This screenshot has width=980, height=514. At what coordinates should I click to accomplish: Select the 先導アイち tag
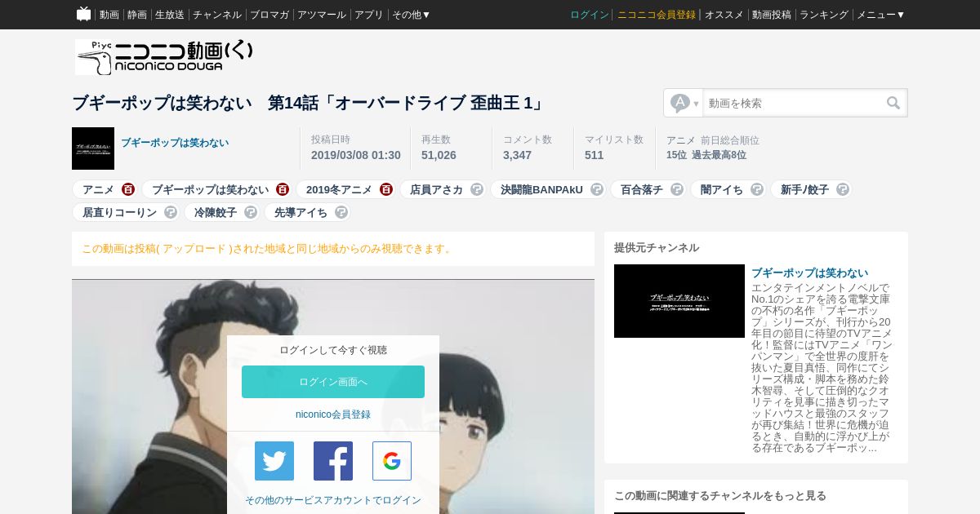(x=301, y=212)
